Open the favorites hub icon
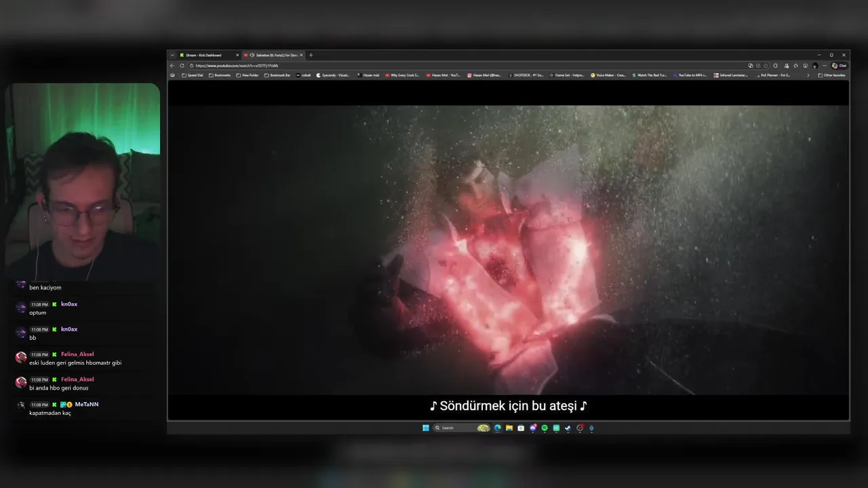The height and width of the screenshot is (488, 868). pos(795,66)
